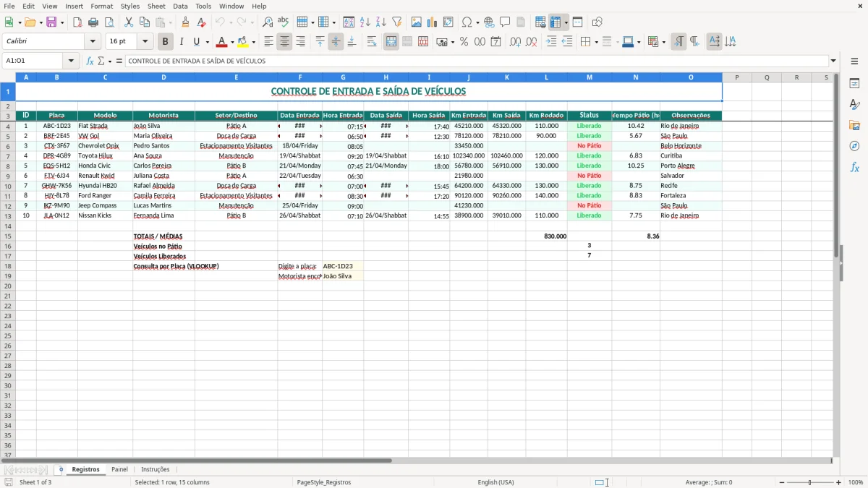Screen dimensions: 868x488
Task: Open the Styles menu
Action: tap(130, 6)
